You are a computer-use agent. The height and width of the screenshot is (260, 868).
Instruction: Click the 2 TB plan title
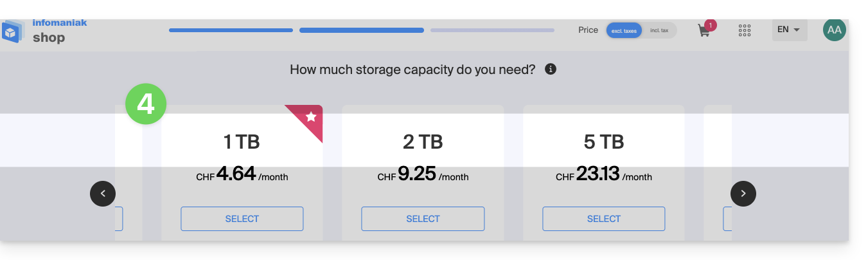pos(422,142)
